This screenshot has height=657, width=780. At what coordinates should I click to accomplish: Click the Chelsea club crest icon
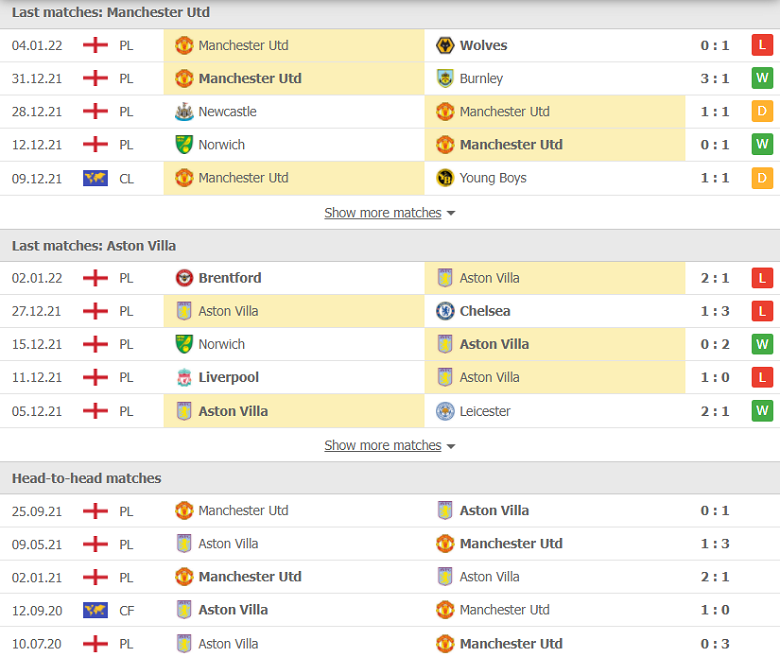click(445, 311)
